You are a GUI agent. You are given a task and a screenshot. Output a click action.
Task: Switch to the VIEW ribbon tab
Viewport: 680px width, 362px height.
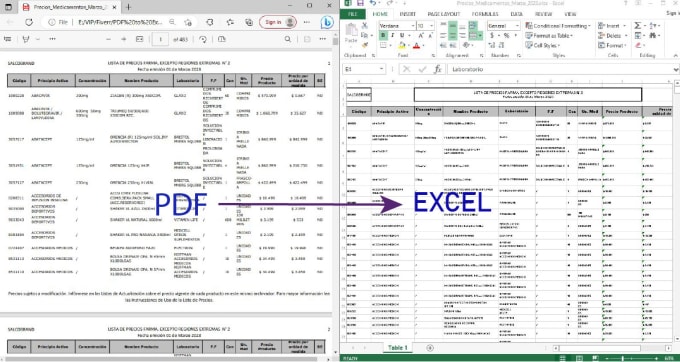[570, 14]
